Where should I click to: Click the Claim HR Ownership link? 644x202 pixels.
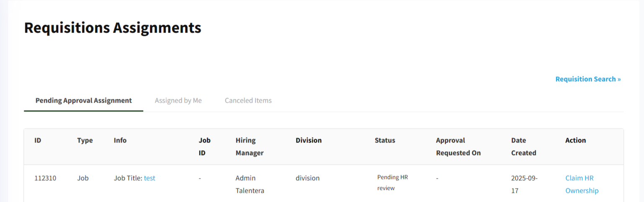pos(582,184)
